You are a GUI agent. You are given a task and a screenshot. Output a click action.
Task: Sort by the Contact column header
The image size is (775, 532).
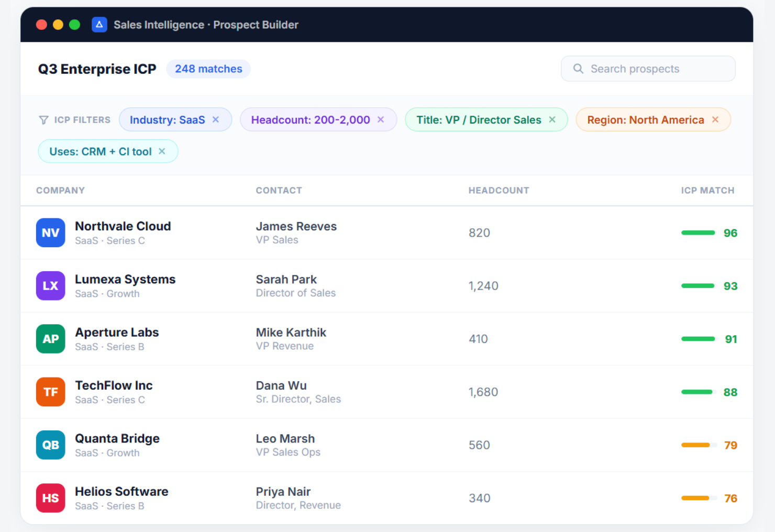click(279, 191)
